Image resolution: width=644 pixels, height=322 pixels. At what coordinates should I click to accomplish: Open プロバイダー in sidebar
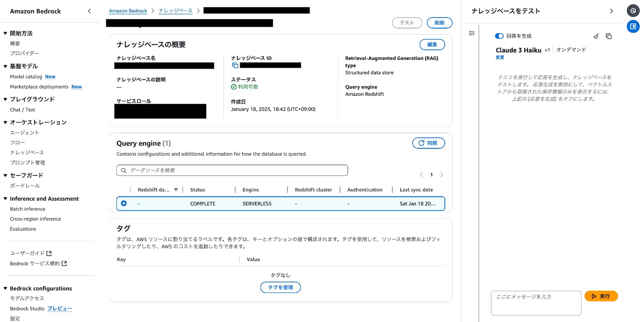tap(24, 53)
